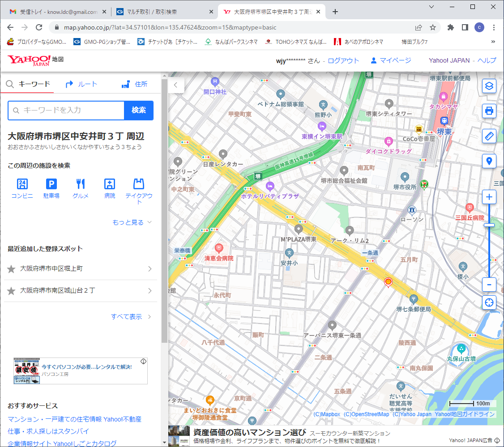This screenshot has height=447, width=504.
Task: Open the map layers switcher icon
Action: (x=489, y=86)
